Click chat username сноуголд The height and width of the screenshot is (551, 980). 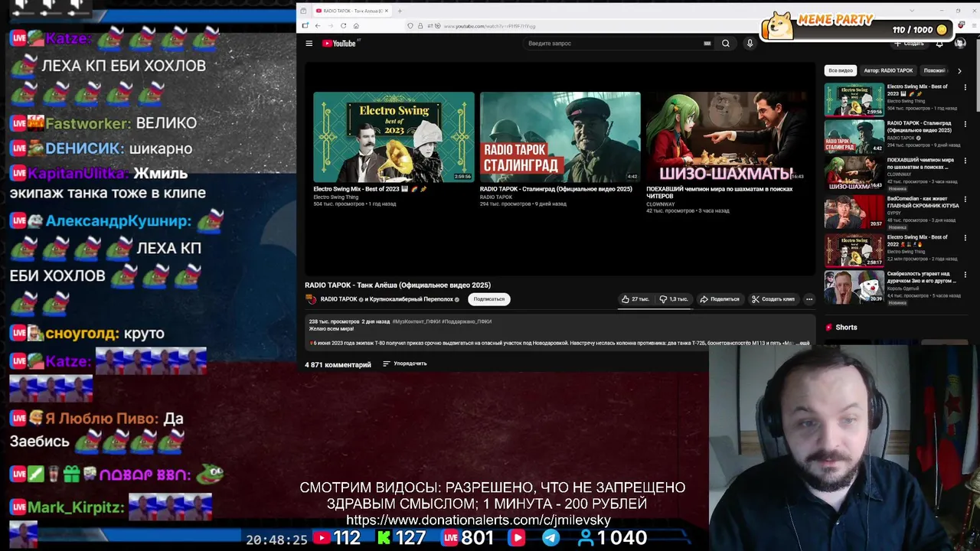tap(83, 334)
